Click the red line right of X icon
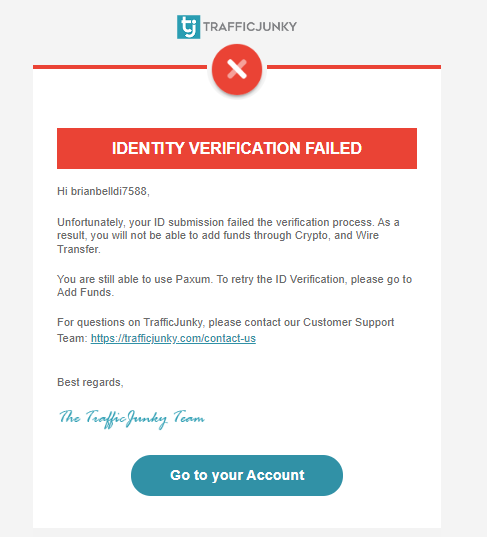Screen dimensions: 487x537 (x=354, y=67)
